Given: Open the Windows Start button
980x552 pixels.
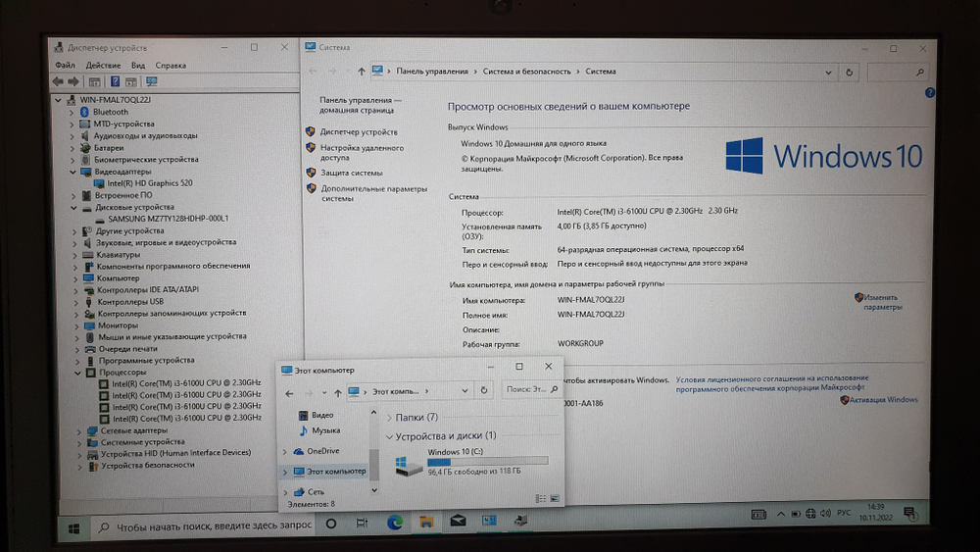Looking at the screenshot, I should pyautogui.click(x=73, y=528).
